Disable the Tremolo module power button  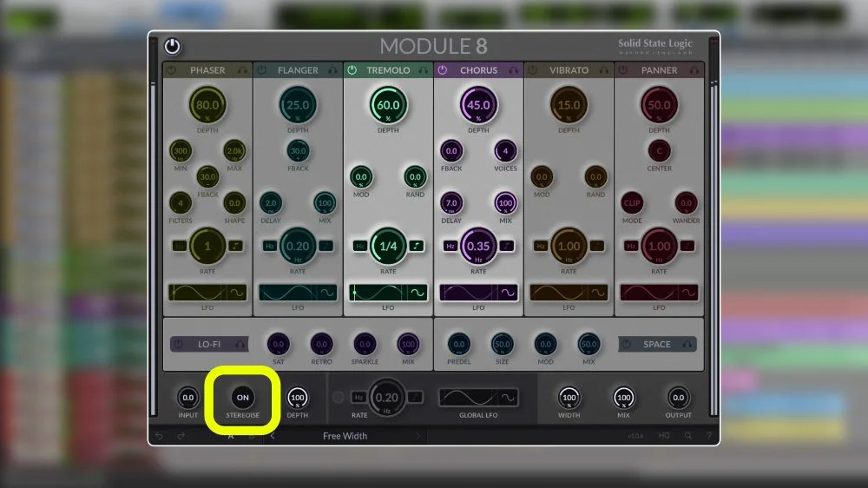click(x=352, y=70)
